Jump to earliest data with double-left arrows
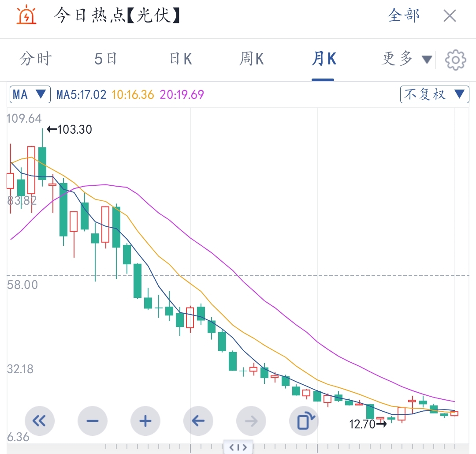 click(40, 421)
